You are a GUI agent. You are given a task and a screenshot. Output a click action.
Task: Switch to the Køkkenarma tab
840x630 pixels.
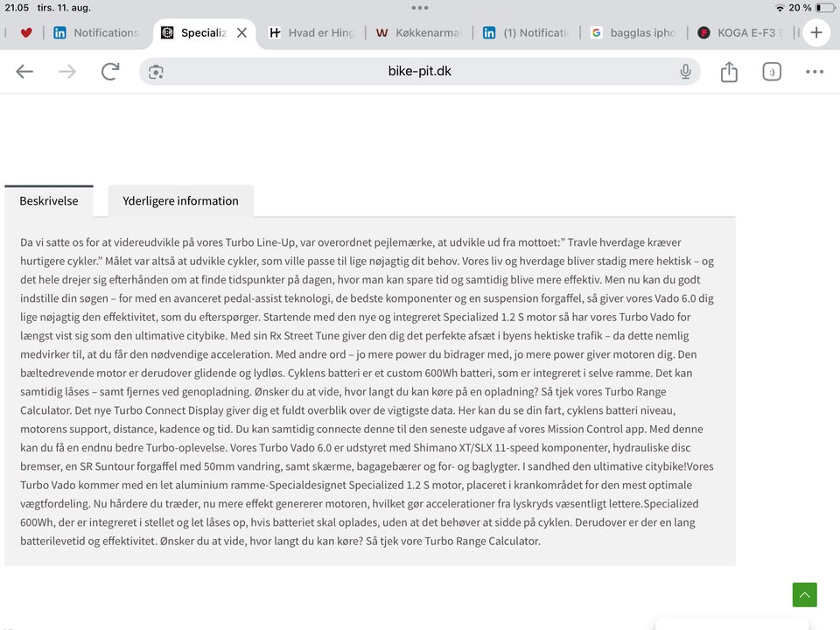[418, 32]
